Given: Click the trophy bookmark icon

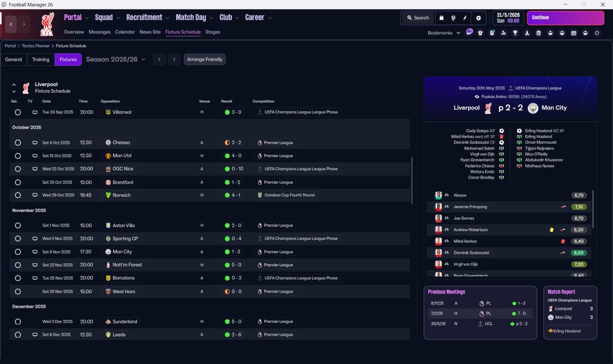Looking at the screenshot, I should click(515, 33).
